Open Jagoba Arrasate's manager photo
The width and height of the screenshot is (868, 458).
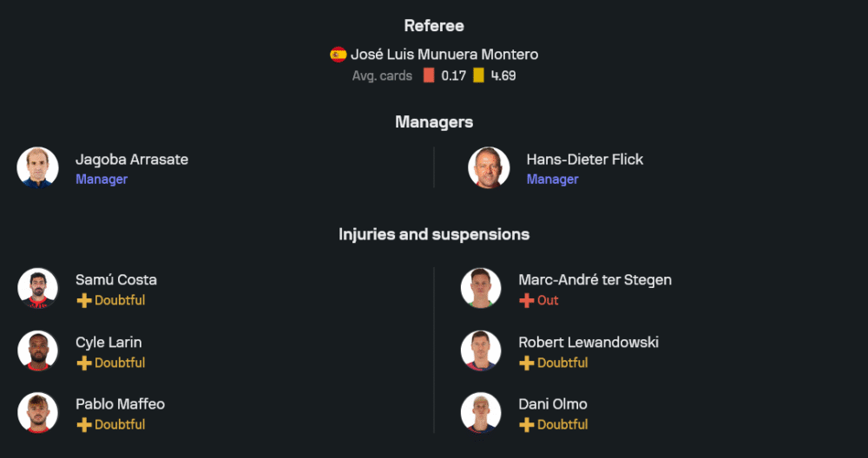(x=38, y=167)
